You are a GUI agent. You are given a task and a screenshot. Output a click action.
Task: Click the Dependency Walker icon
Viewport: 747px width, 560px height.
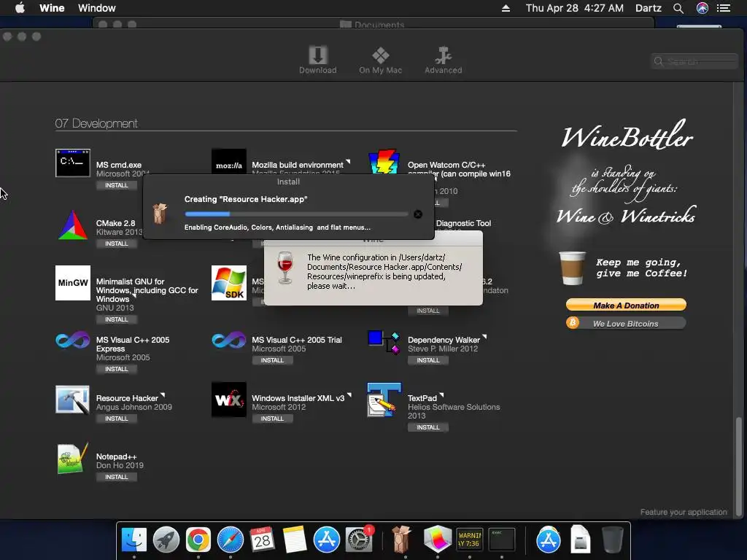pos(384,342)
